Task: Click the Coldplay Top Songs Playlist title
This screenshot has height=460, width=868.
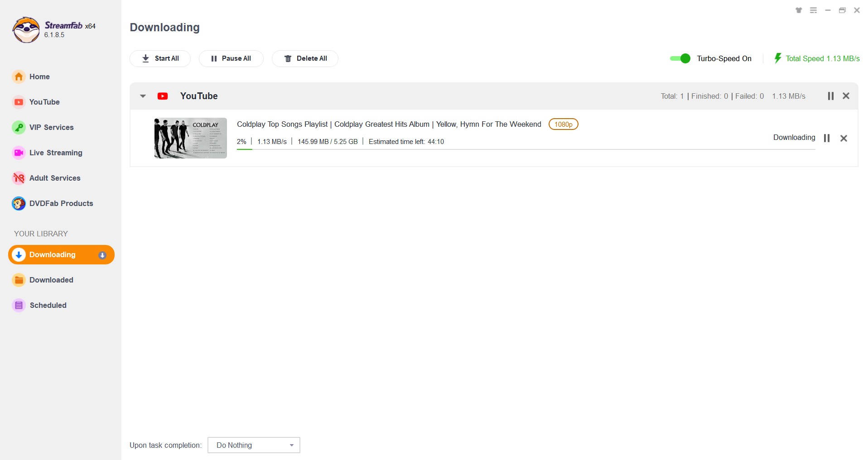Action: tap(389, 124)
